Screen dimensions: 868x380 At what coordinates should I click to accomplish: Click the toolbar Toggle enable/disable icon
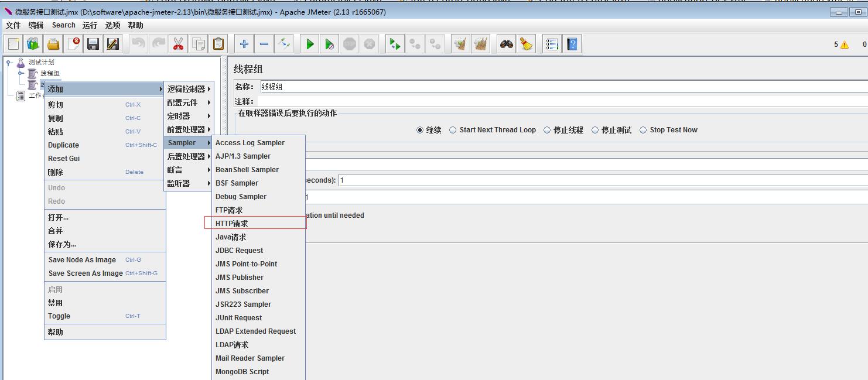[284, 44]
